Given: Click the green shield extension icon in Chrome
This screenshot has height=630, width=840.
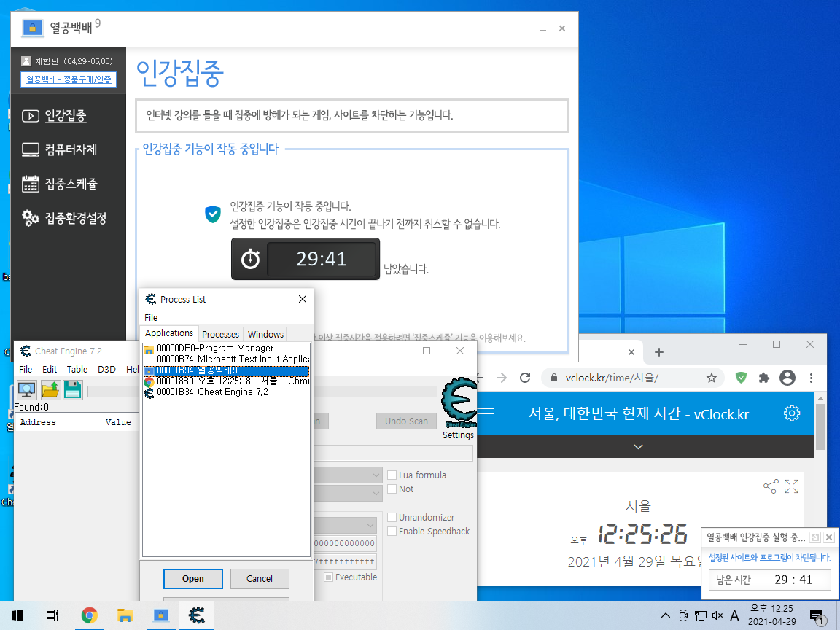Looking at the screenshot, I should coord(741,378).
